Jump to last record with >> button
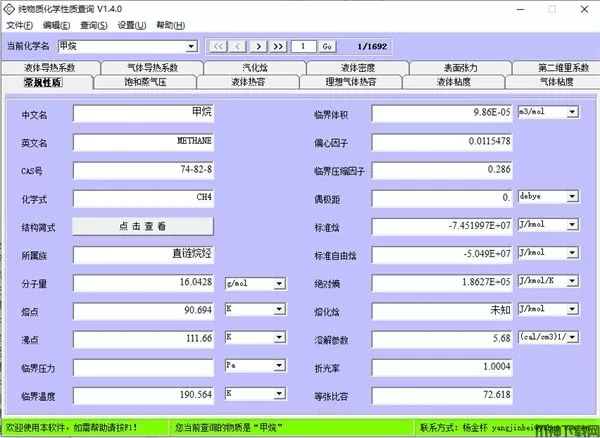 tap(278, 47)
